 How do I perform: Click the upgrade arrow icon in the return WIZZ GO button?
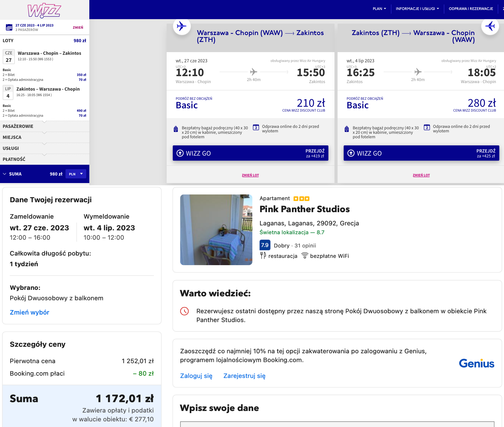coord(351,153)
